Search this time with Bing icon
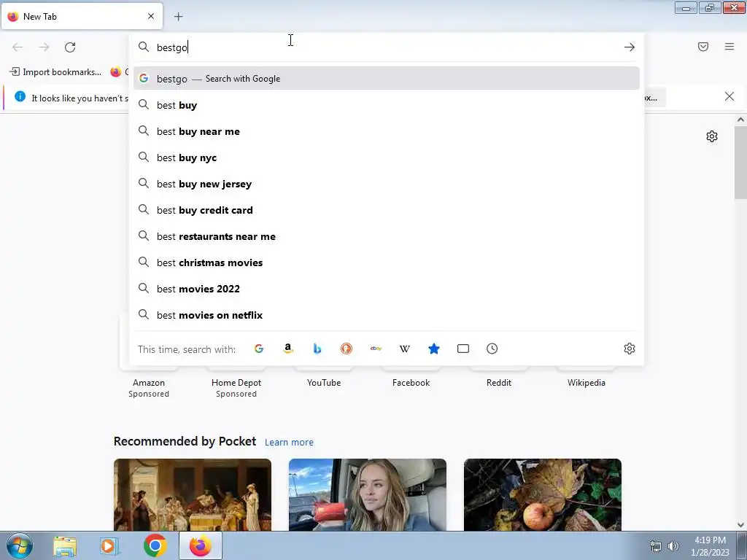This screenshot has height=560, width=747. click(x=317, y=349)
